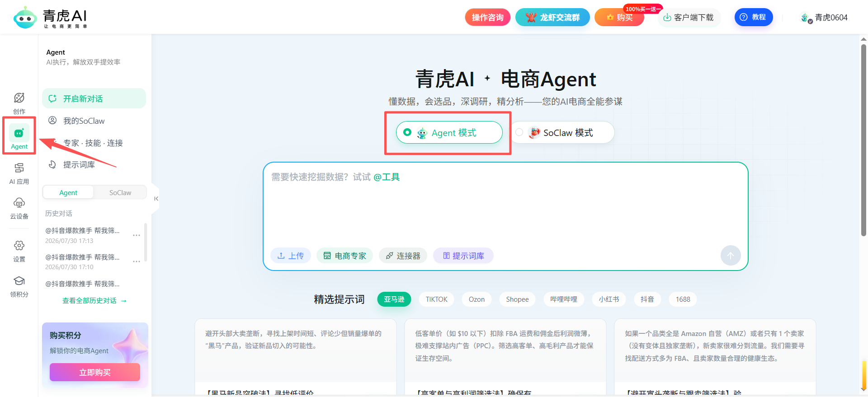Screen dimensions: 868x397
Task: Select the TIKTOK prompt category
Action: click(x=436, y=299)
